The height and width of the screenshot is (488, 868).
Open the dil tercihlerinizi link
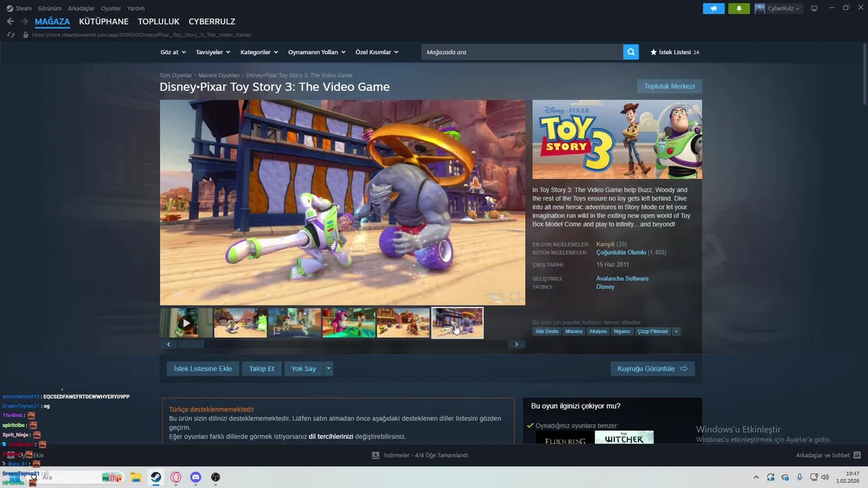(x=331, y=436)
